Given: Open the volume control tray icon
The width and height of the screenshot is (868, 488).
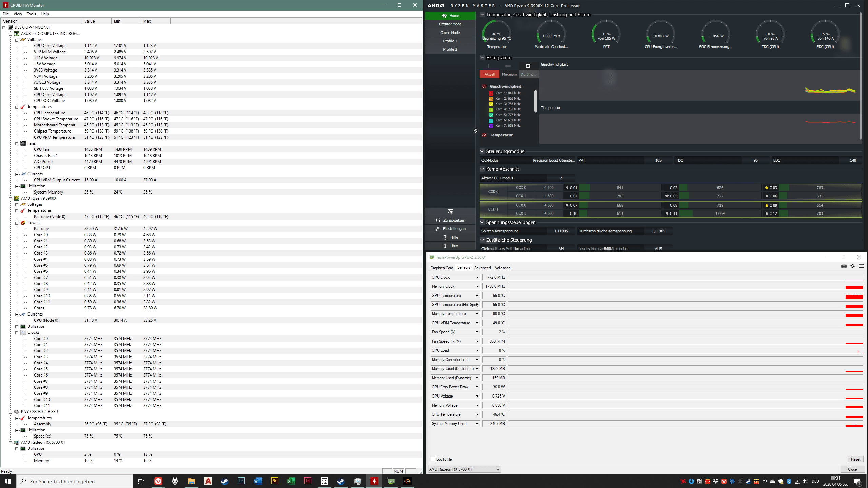Looking at the screenshot, I should 805,481.
